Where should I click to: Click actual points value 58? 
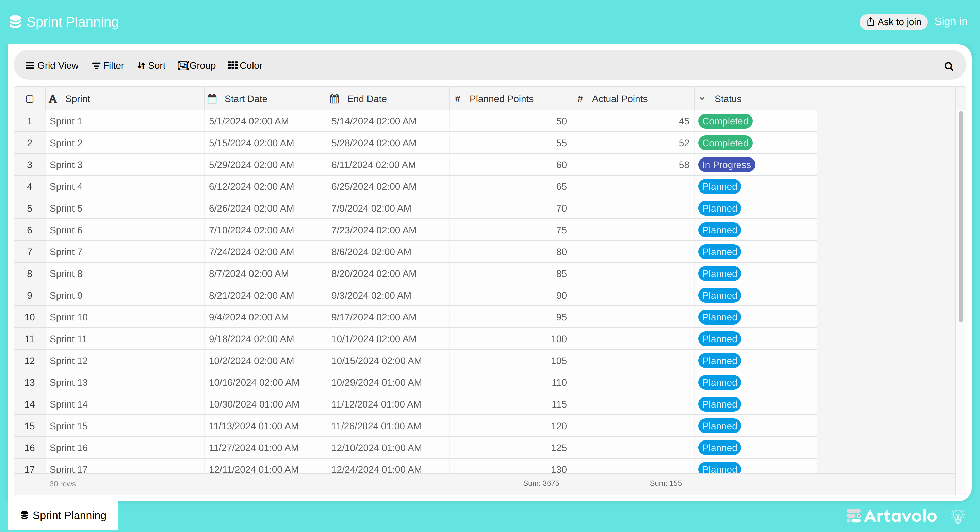(633, 165)
